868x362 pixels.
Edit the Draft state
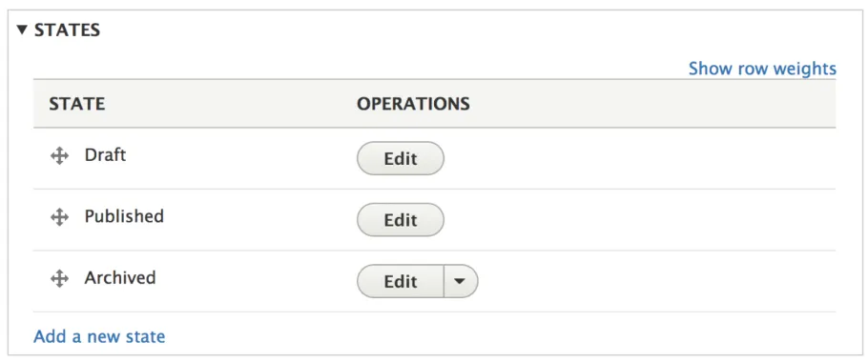401,159
